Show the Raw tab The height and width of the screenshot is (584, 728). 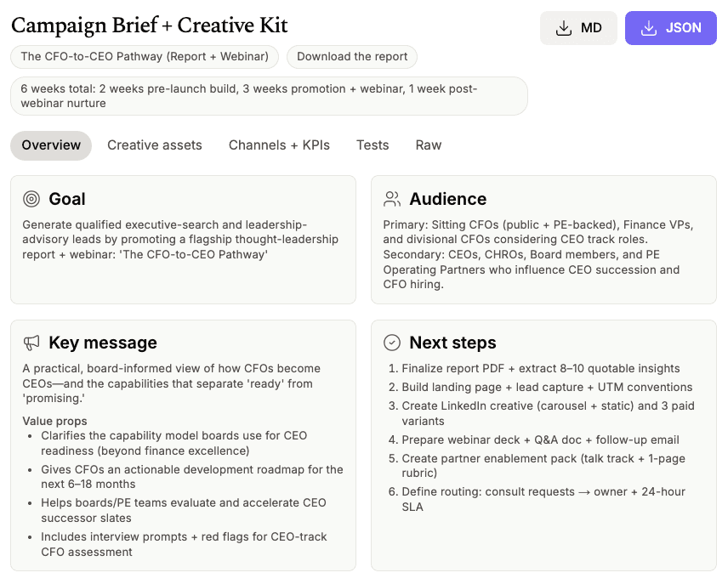[x=429, y=145]
